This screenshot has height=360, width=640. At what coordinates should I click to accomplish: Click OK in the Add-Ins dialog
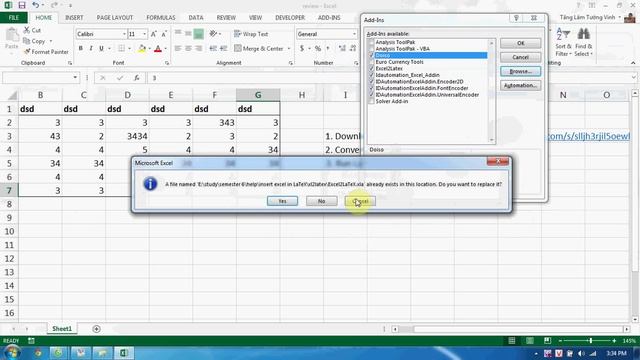tap(520, 43)
